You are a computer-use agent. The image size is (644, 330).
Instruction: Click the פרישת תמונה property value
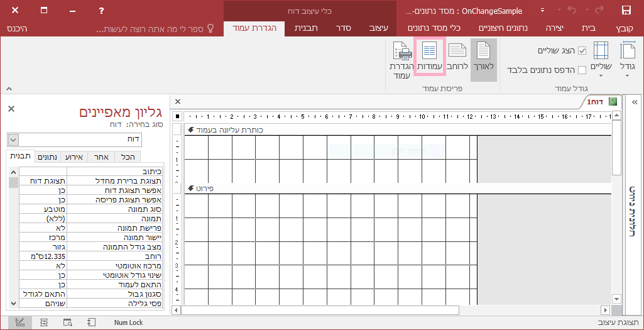coord(43,228)
